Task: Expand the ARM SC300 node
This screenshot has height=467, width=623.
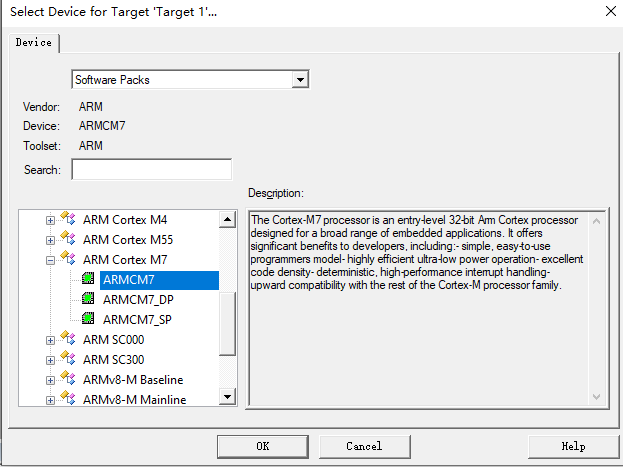Action: [50, 360]
